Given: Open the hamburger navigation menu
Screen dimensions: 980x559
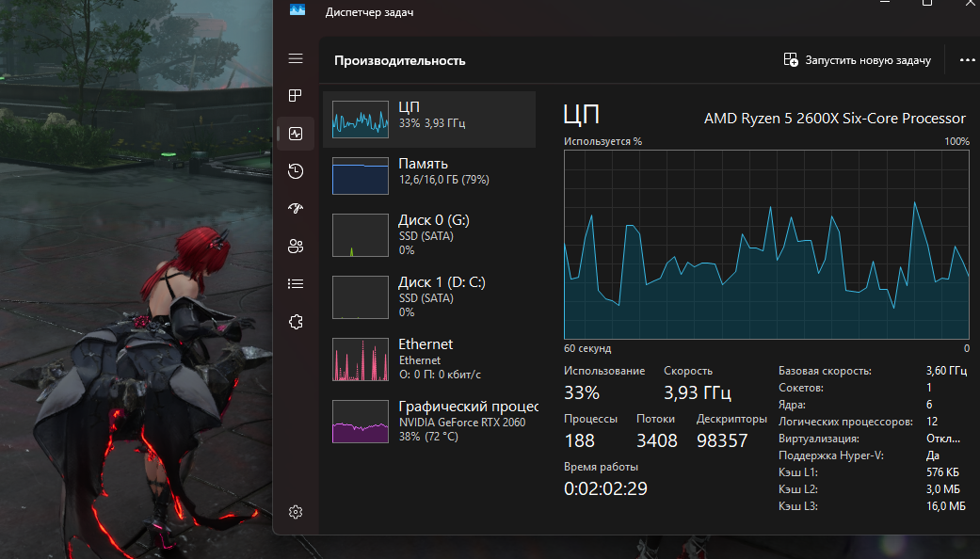Looking at the screenshot, I should tap(296, 58).
